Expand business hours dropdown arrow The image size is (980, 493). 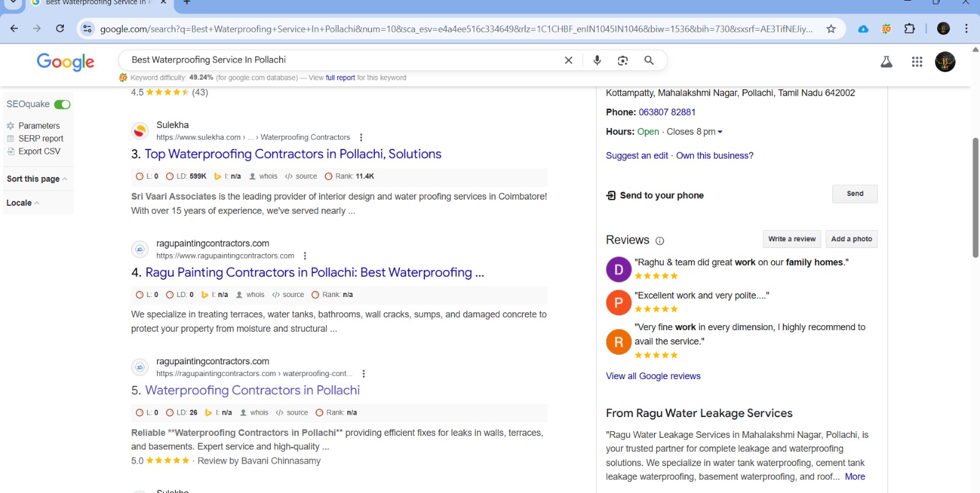click(x=720, y=132)
